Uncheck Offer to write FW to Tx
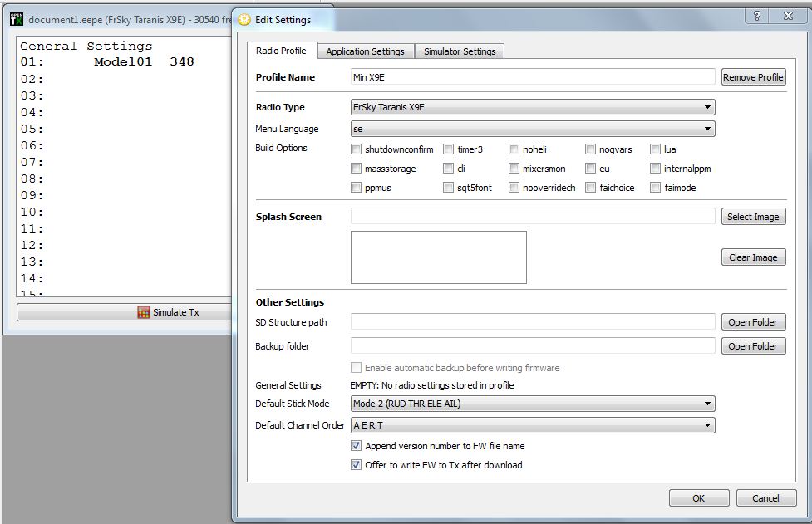Viewport: 812px width, 524px height. [x=357, y=465]
